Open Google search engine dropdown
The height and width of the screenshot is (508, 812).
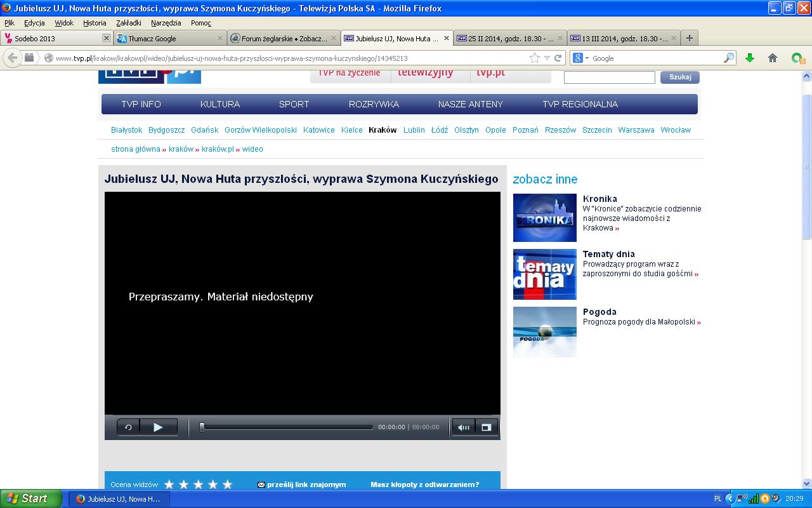pos(581,58)
